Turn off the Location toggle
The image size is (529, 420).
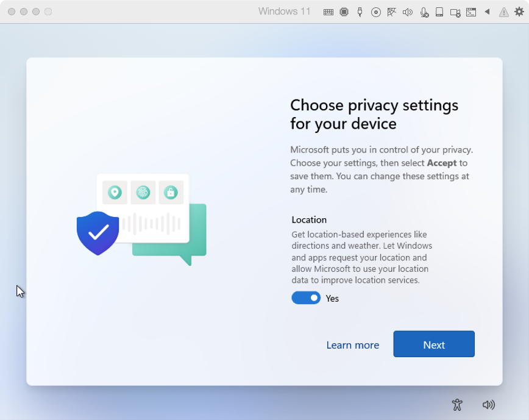[306, 298]
